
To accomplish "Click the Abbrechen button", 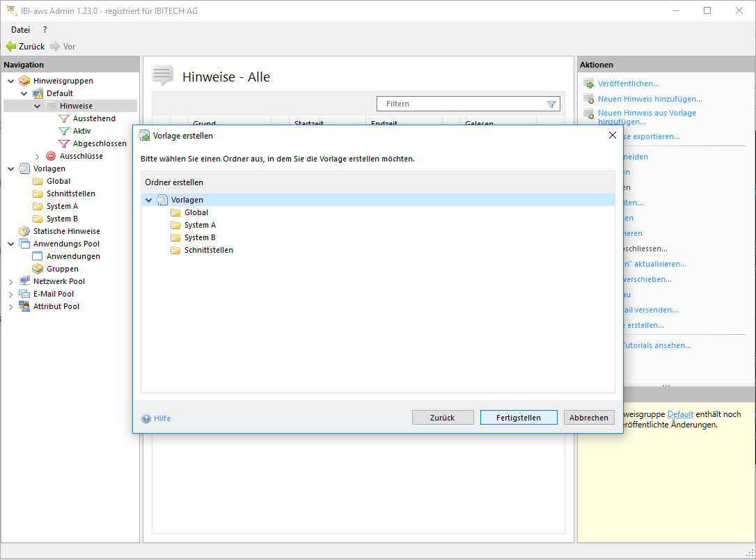I will pyautogui.click(x=589, y=418).
